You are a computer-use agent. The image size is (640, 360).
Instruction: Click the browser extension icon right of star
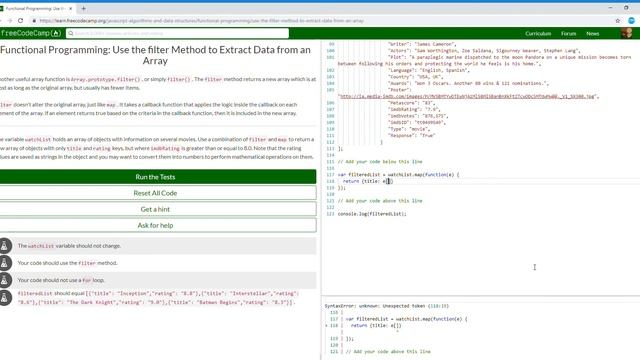[631, 20]
